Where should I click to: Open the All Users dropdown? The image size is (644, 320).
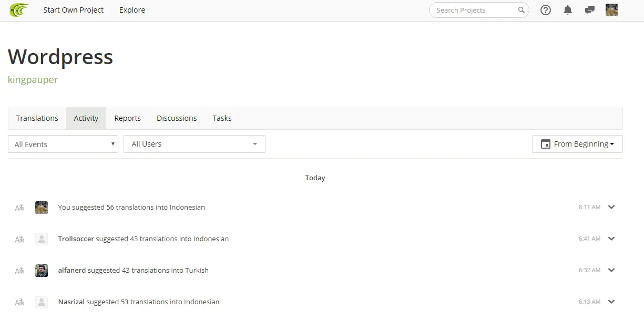[195, 144]
